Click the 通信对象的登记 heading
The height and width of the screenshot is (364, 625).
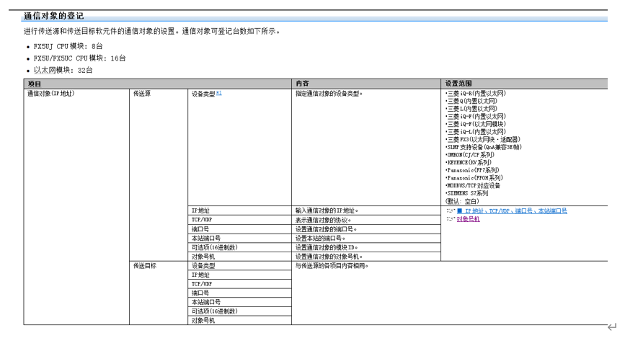(53, 16)
